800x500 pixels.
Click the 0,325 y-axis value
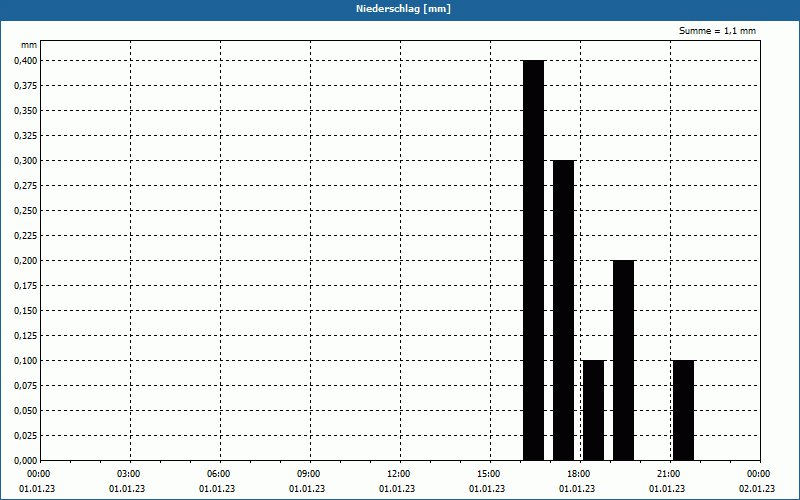26,136
